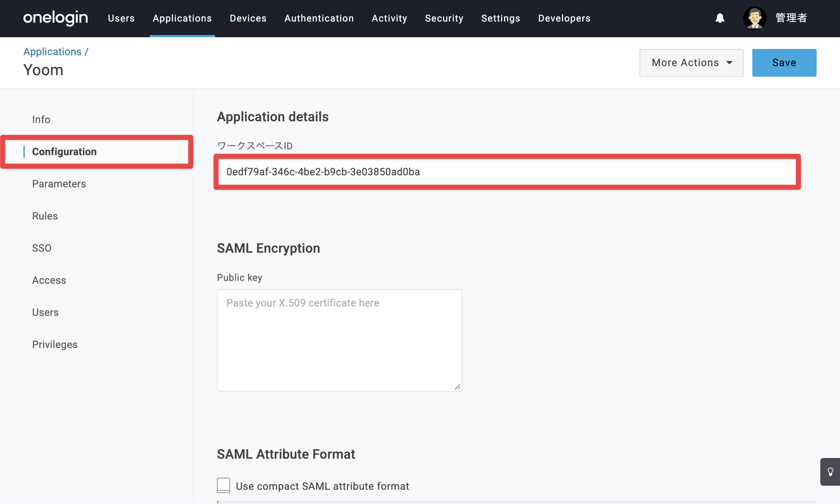Viewport: 840px width, 504px height.
Task: Open the notifications bell
Action: [720, 18]
